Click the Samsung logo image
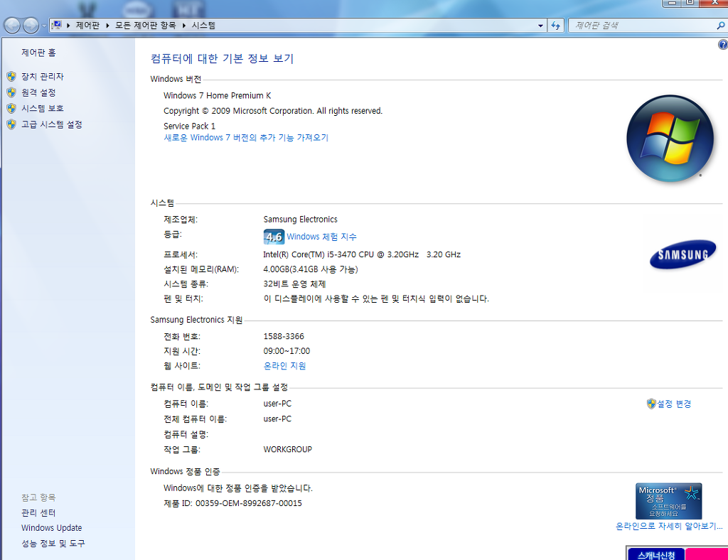The width and height of the screenshot is (728, 560). click(682, 254)
